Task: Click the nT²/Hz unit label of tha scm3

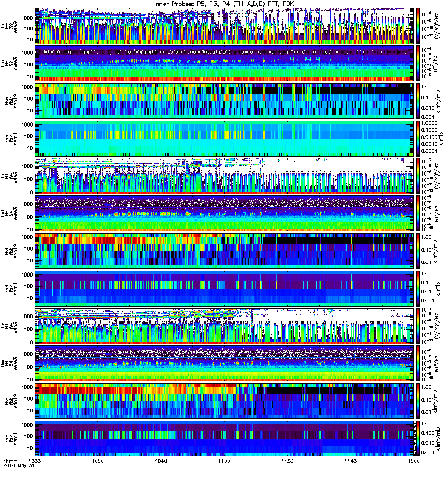Action: point(436,63)
